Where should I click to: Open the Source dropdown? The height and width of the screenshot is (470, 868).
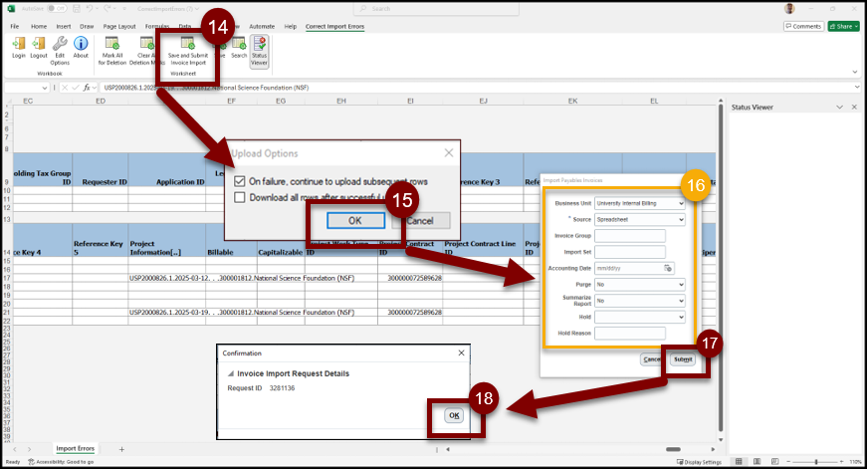coord(639,219)
